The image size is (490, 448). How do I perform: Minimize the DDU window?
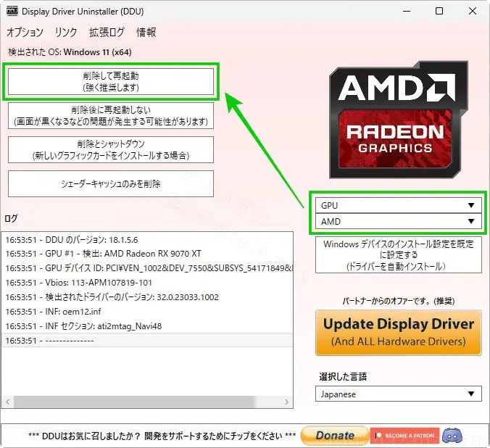tap(407, 12)
